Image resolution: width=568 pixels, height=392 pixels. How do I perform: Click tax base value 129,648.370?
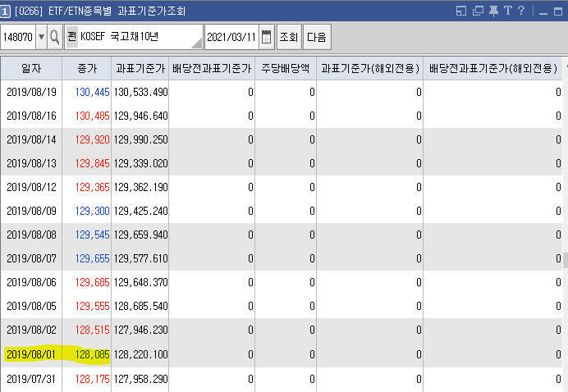point(140,282)
